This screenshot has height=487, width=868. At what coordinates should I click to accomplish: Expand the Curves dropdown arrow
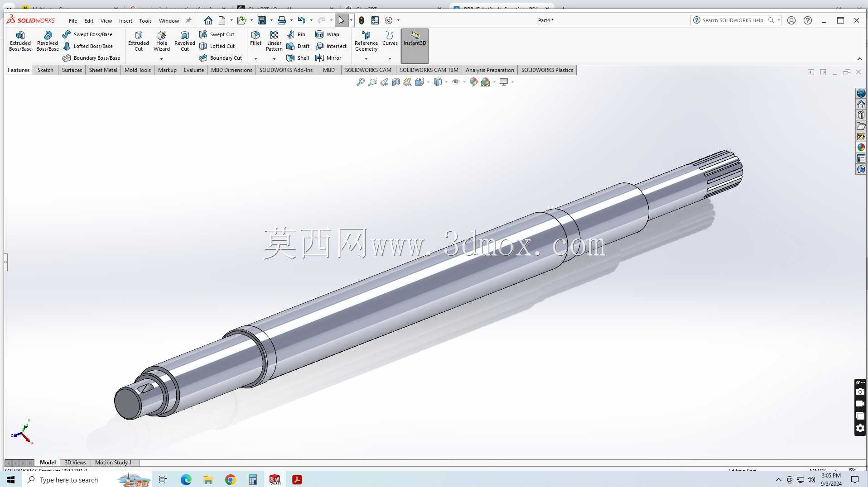(390, 59)
